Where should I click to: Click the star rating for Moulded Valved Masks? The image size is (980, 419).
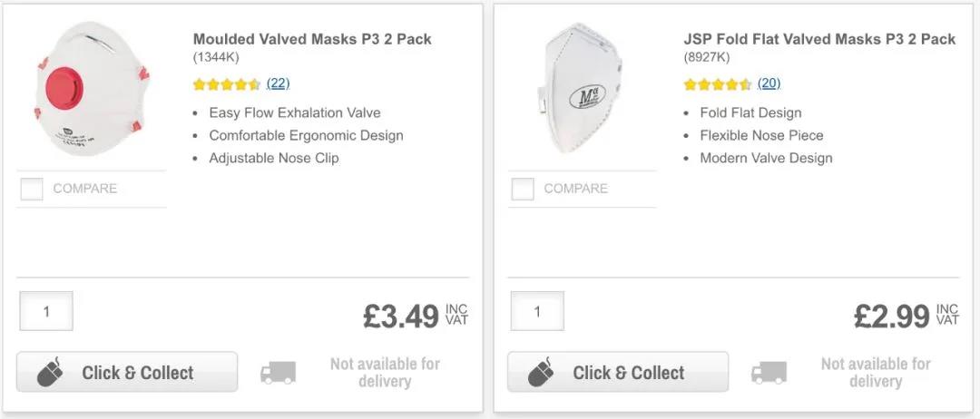click(x=227, y=84)
